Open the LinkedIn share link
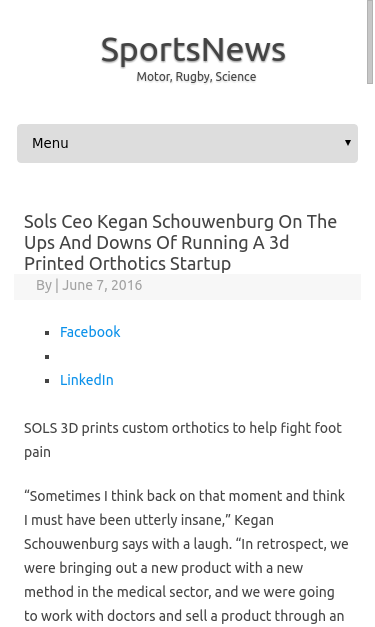Screen dimensions: 375x627 [87, 380]
